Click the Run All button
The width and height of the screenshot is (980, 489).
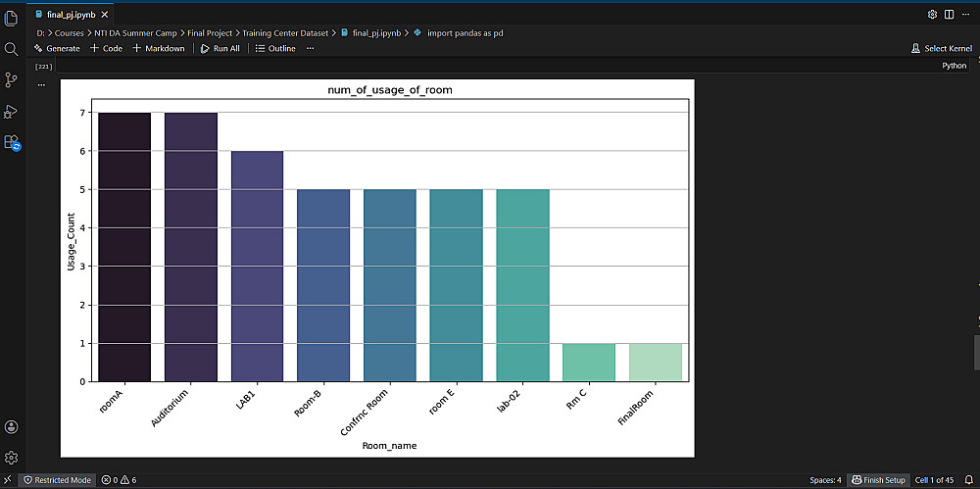click(220, 48)
